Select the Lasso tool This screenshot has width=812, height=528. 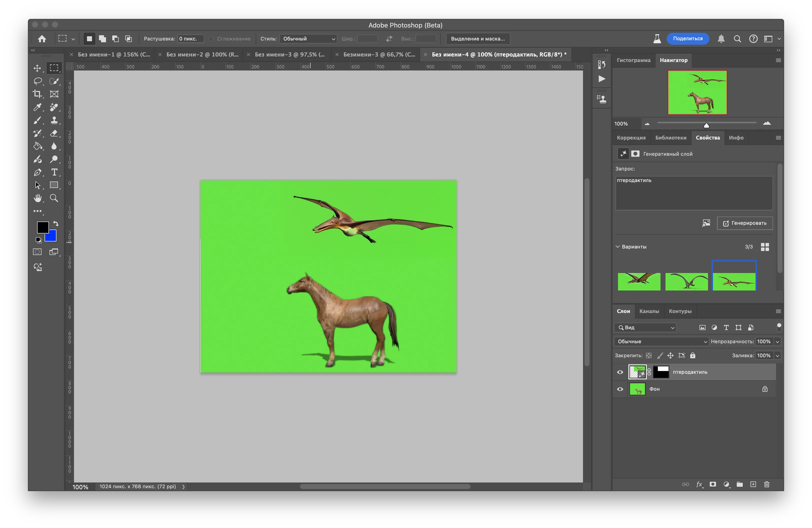click(37, 81)
